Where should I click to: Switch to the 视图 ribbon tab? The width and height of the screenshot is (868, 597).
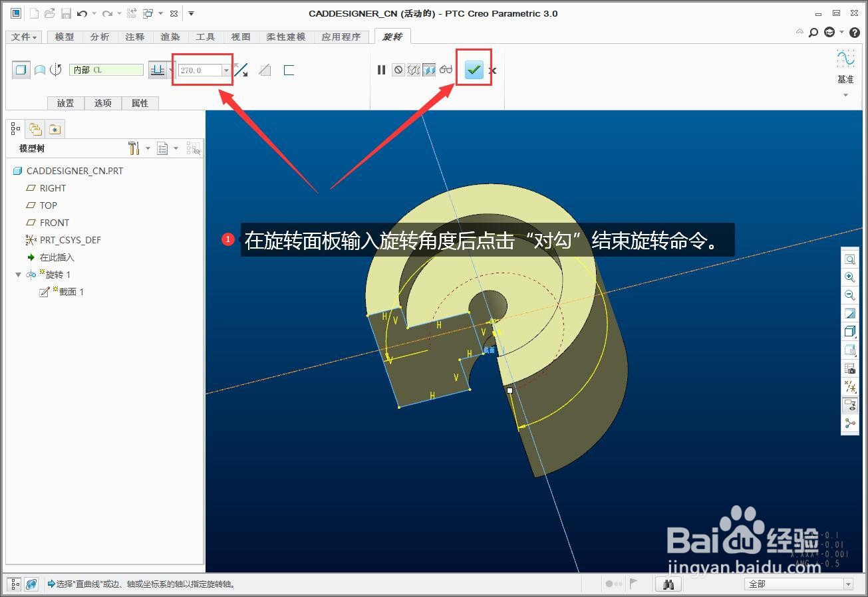click(241, 37)
